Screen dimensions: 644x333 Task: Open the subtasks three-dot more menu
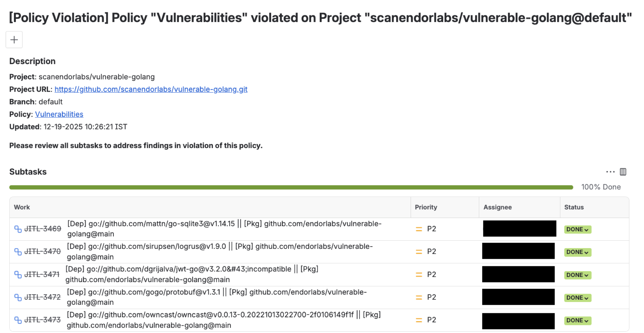pyautogui.click(x=610, y=172)
